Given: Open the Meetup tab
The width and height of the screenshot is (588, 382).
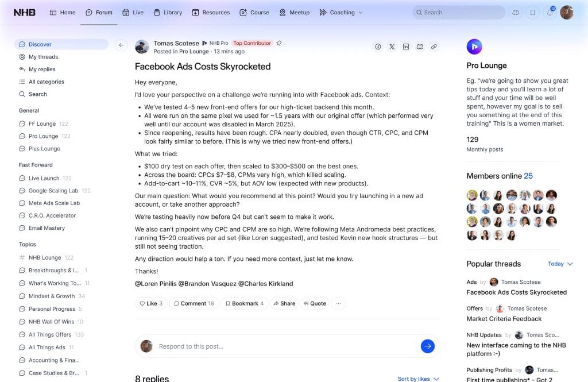Looking at the screenshot, I should tap(294, 12).
